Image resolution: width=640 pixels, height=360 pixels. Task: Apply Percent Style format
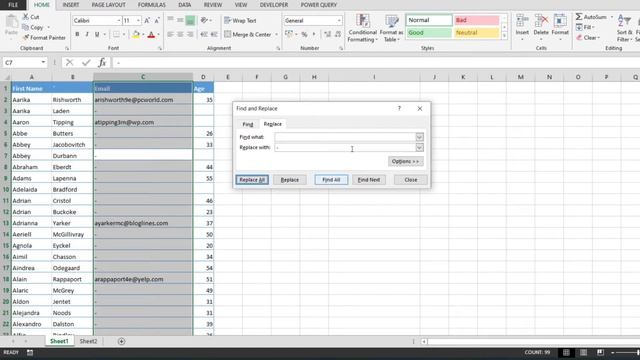[304, 35]
